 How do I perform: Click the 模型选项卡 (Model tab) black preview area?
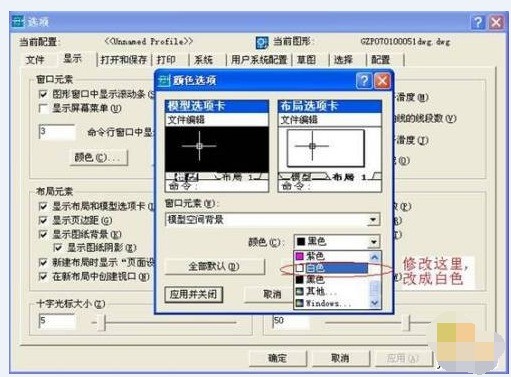click(217, 149)
